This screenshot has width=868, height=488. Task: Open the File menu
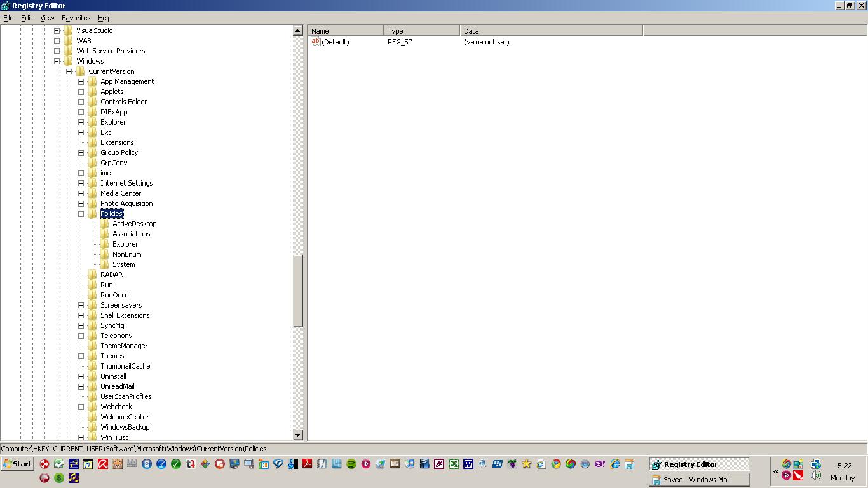coord(8,18)
